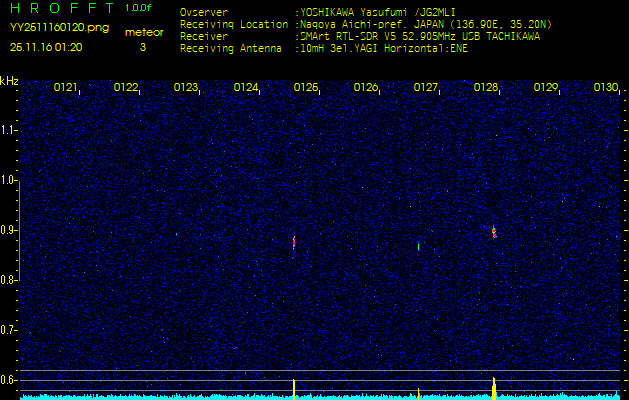Click the yellow meteor label

pyautogui.click(x=143, y=32)
